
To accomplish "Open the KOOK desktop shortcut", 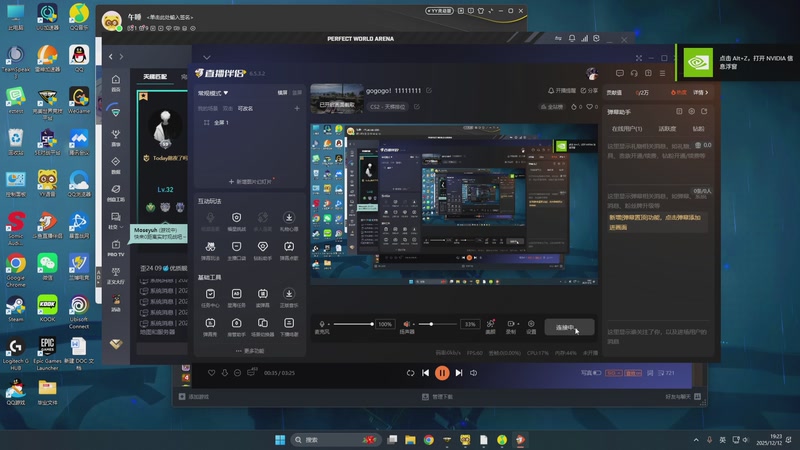I will point(47,309).
